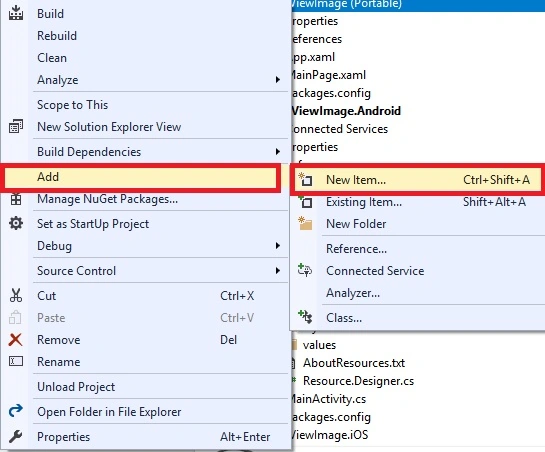Click the New Solution Explorer View icon
The image size is (545, 452).
click(x=16, y=127)
